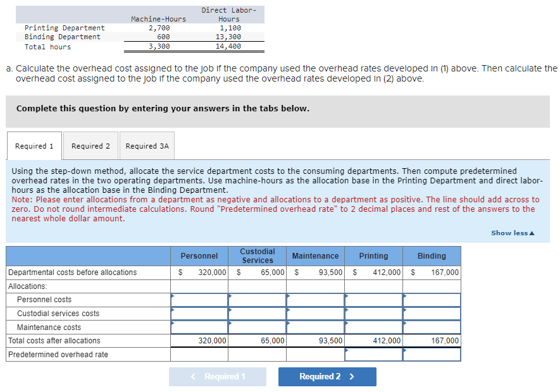Select Maintenance costs cell under Custodial Services
The width and height of the screenshot is (560, 392).
click(x=257, y=327)
